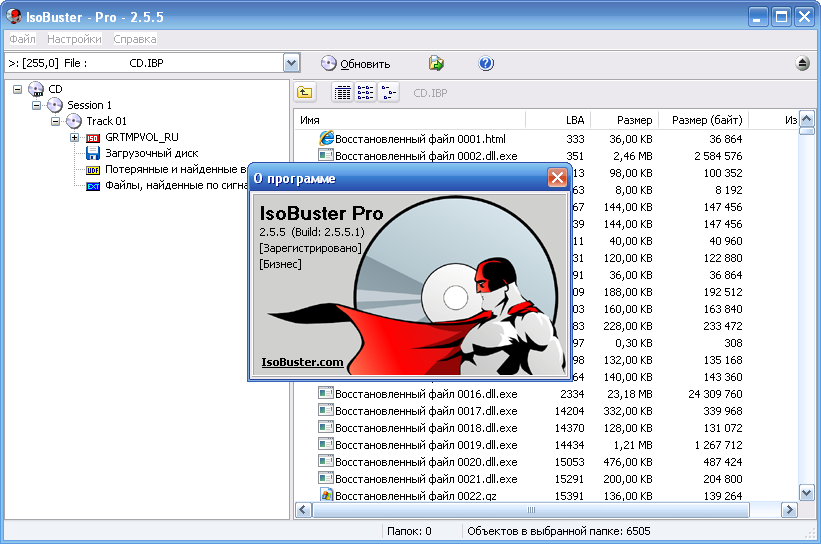This screenshot has width=821, height=544.
Task: Select the CD disc icon in tree
Action: coord(36,89)
